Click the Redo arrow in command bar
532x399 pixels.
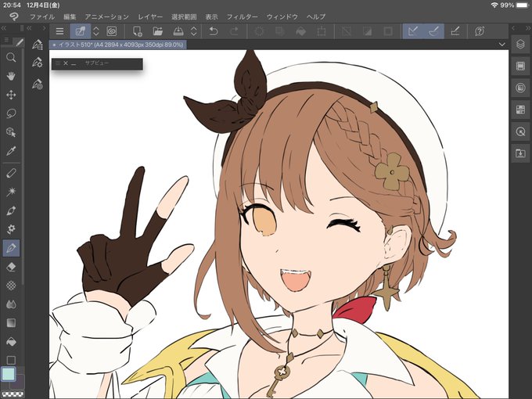(234, 31)
